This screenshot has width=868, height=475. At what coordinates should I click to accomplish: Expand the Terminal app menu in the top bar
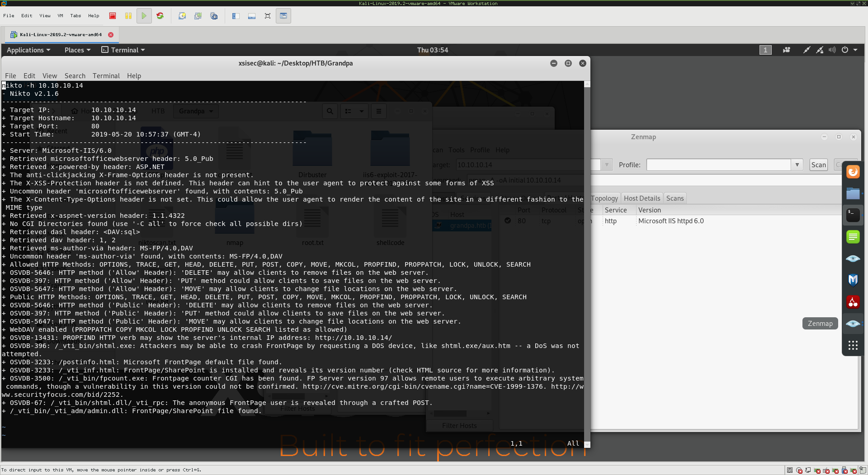pos(123,50)
